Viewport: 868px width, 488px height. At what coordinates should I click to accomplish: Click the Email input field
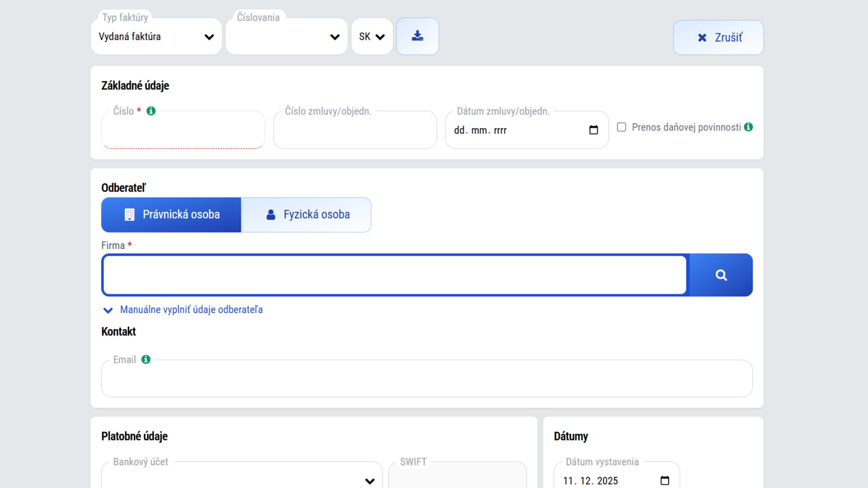(426, 380)
